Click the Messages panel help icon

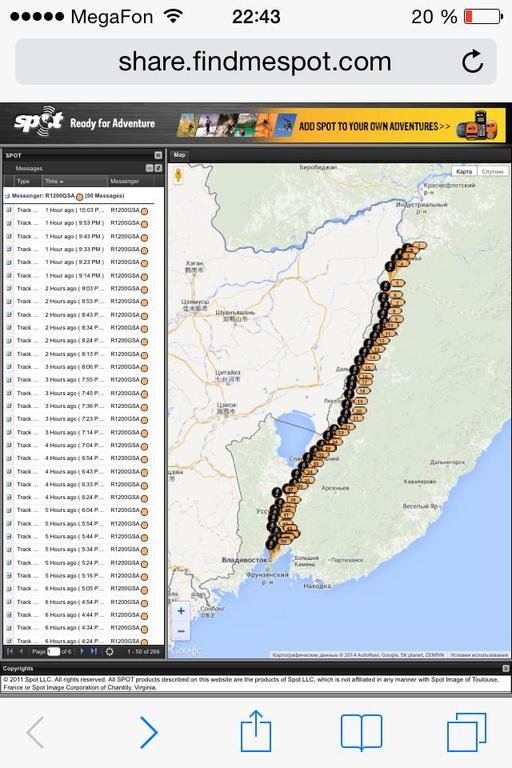click(158, 168)
